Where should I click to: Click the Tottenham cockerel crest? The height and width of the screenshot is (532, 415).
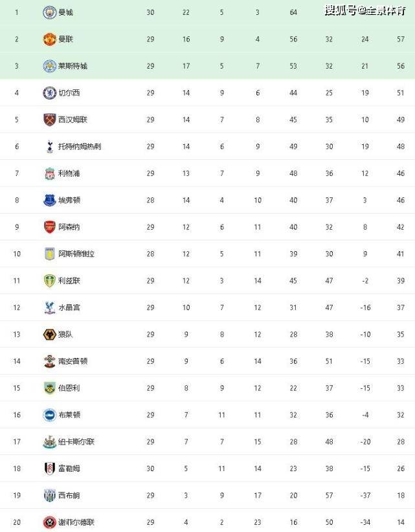50,146
